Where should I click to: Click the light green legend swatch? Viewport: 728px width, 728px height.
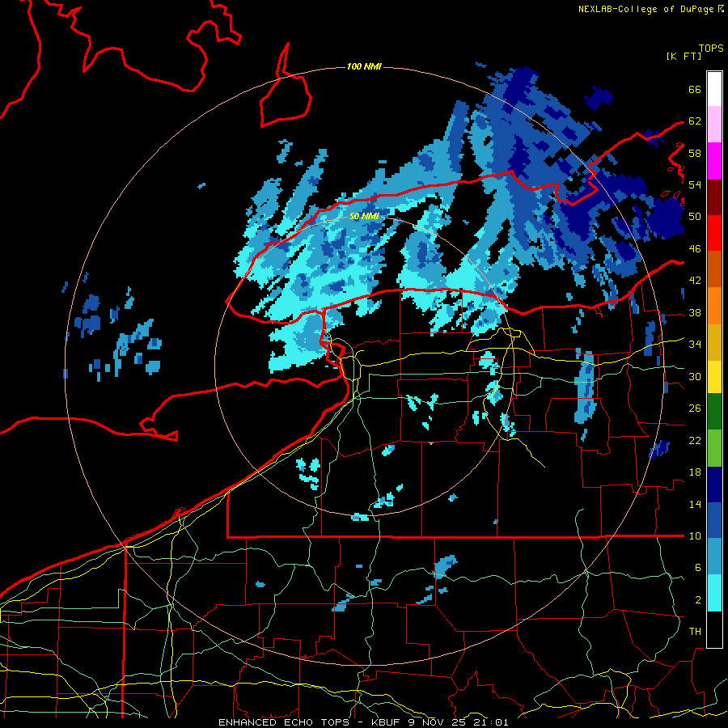(x=714, y=448)
